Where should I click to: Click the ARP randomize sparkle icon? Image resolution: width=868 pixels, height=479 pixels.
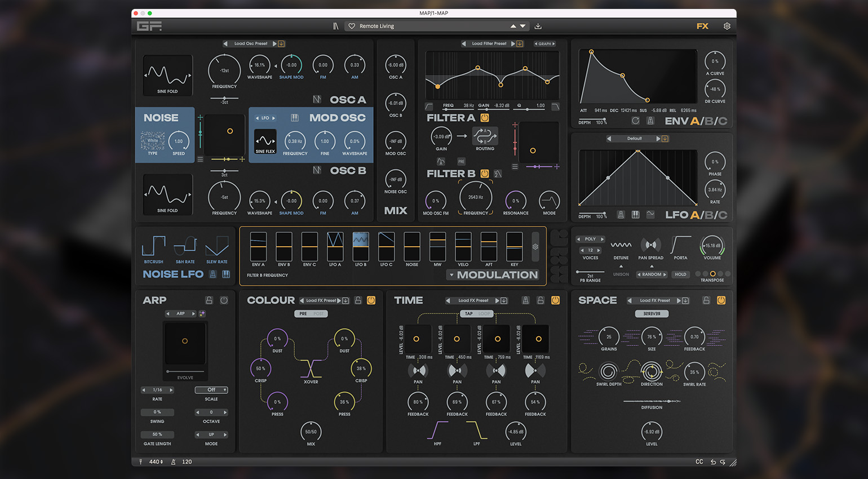tap(202, 313)
